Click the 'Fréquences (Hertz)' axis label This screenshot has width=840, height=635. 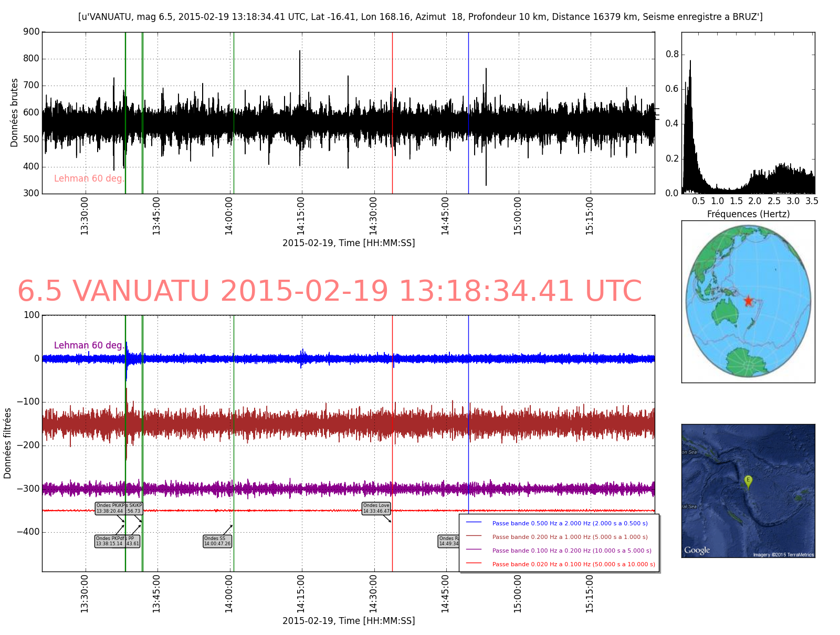pyautogui.click(x=748, y=214)
